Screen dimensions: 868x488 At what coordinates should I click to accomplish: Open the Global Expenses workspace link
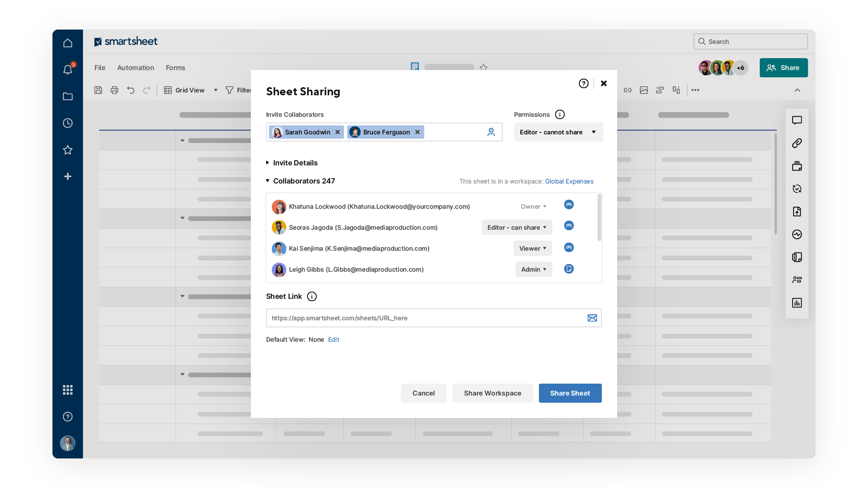569,182
